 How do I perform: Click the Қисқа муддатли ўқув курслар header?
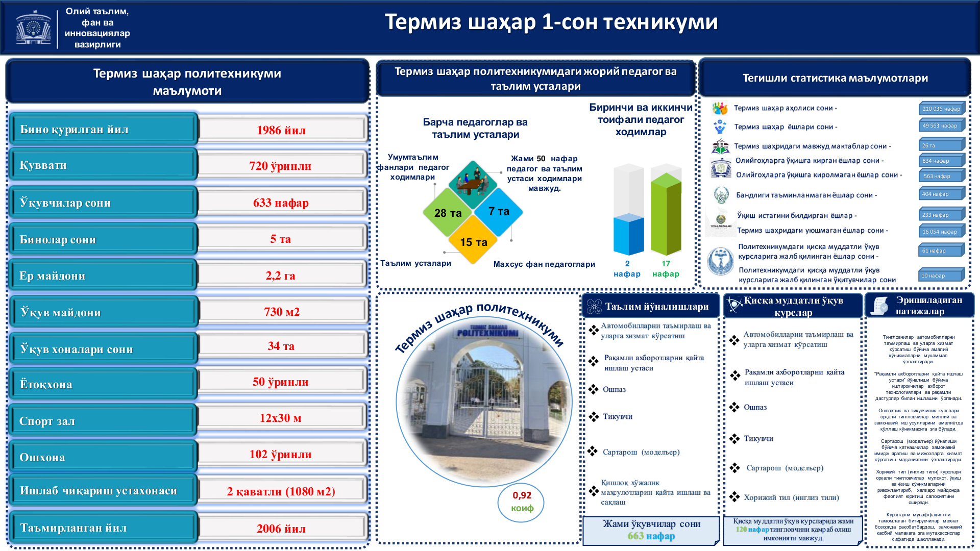point(793,306)
